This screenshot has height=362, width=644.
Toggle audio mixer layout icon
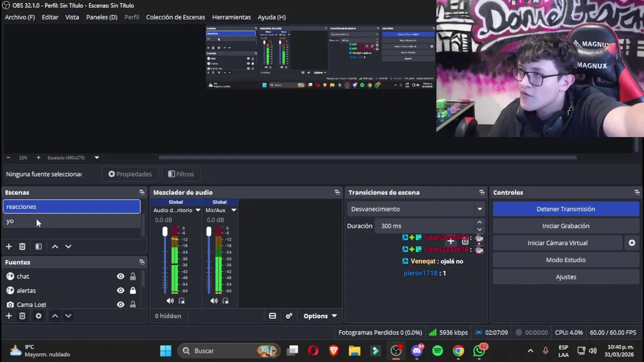(272, 316)
